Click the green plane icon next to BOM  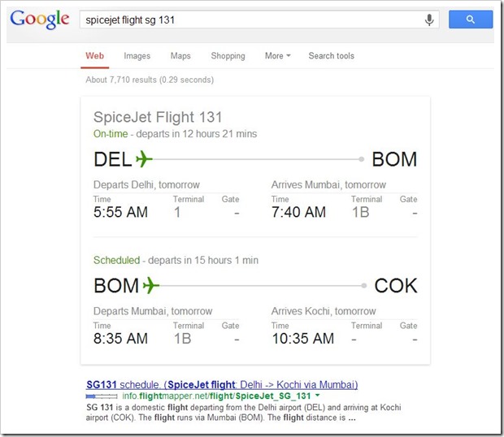pyautogui.click(x=151, y=285)
